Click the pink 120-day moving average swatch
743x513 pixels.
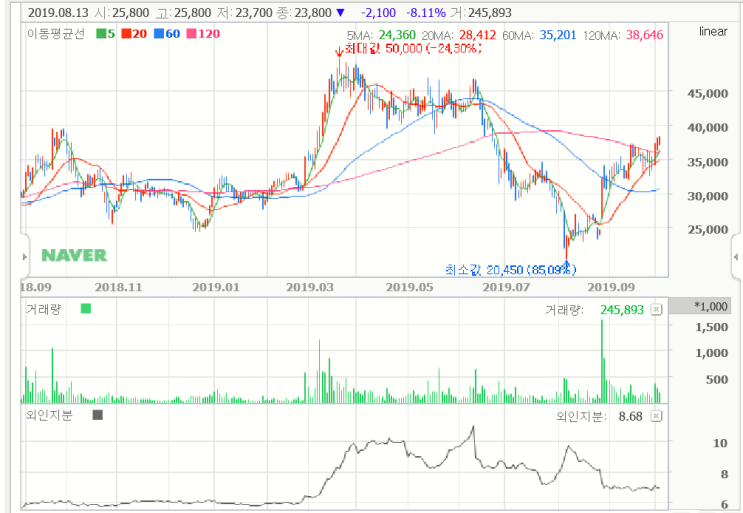(191, 34)
